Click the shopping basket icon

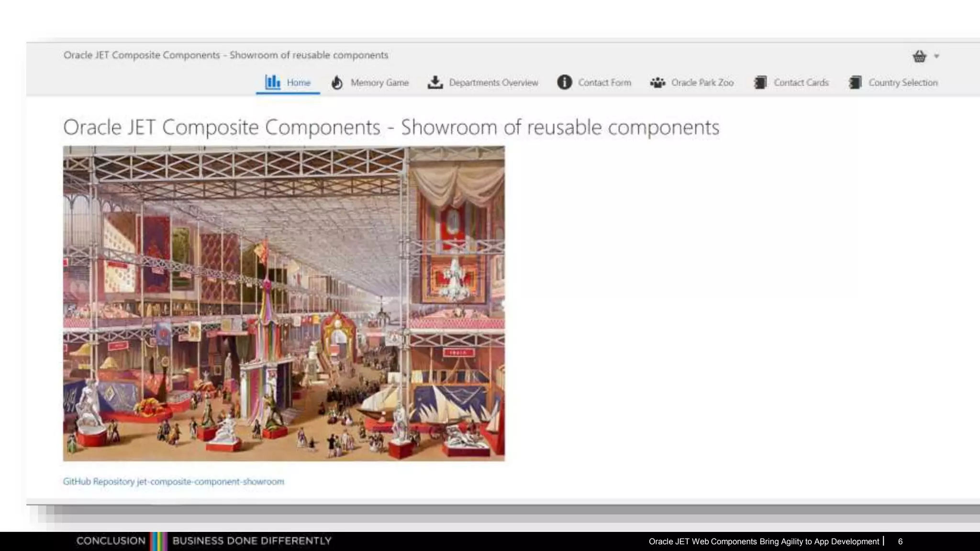click(919, 56)
